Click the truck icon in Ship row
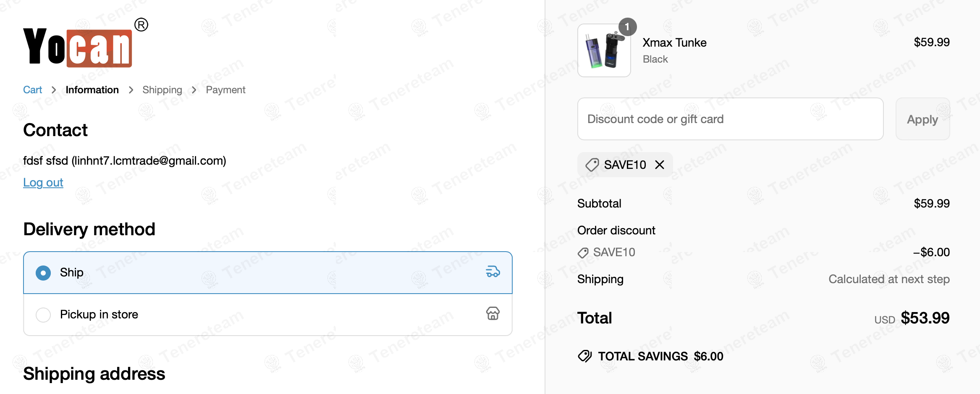The image size is (980, 394). (x=493, y=272)
